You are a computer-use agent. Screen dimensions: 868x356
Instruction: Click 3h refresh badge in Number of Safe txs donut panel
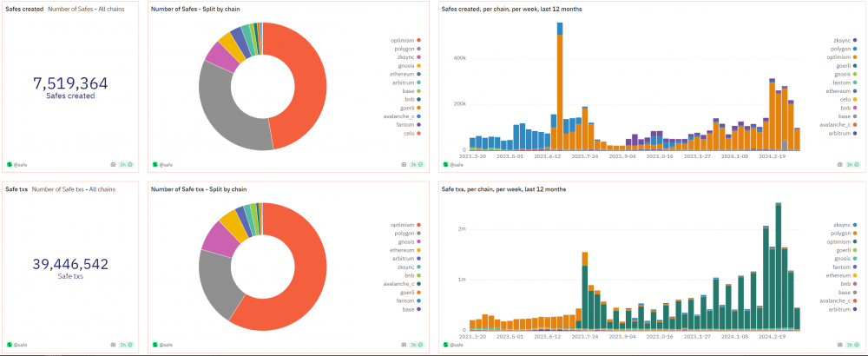(417, 345)
